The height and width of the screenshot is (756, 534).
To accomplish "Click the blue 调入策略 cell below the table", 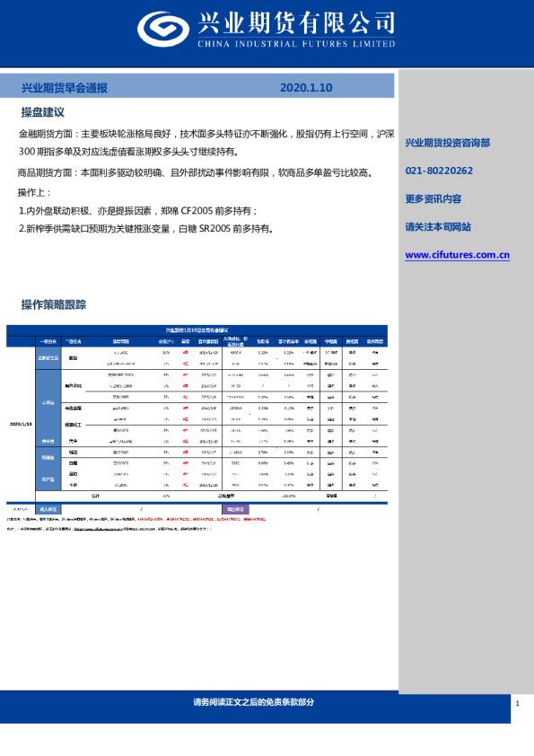I will pyautogui.click(x=48, y=509).
